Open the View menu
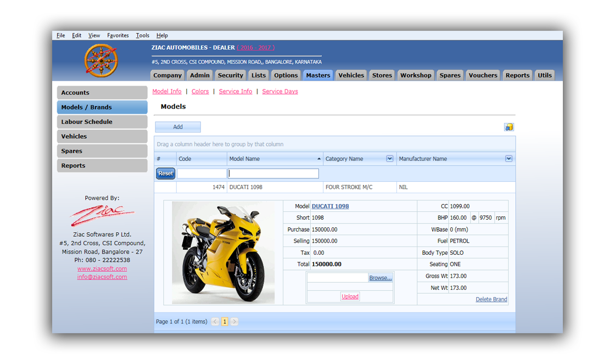The height and width of the screenshot is (364, 615). pos(94,35)
